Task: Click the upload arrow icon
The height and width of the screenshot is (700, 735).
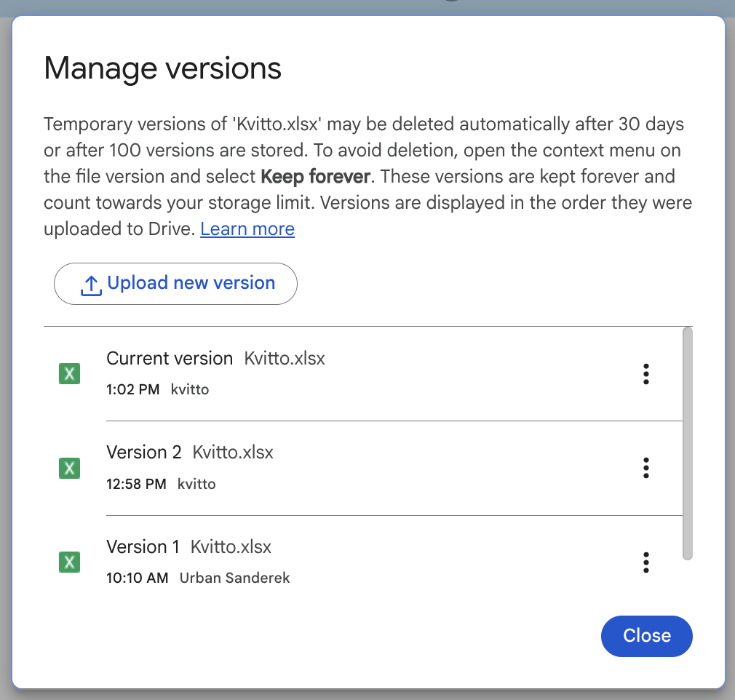Action: tap(90, 285)
